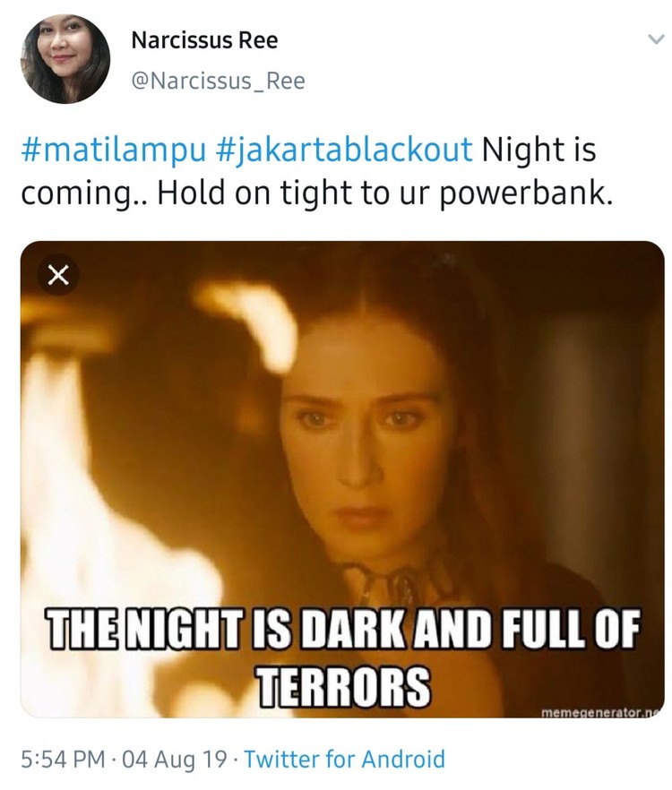Image resolution: width=672 pixels, height=790 pixels.
Task: Open the tweet options chevron menu
Action: (655, 39)
